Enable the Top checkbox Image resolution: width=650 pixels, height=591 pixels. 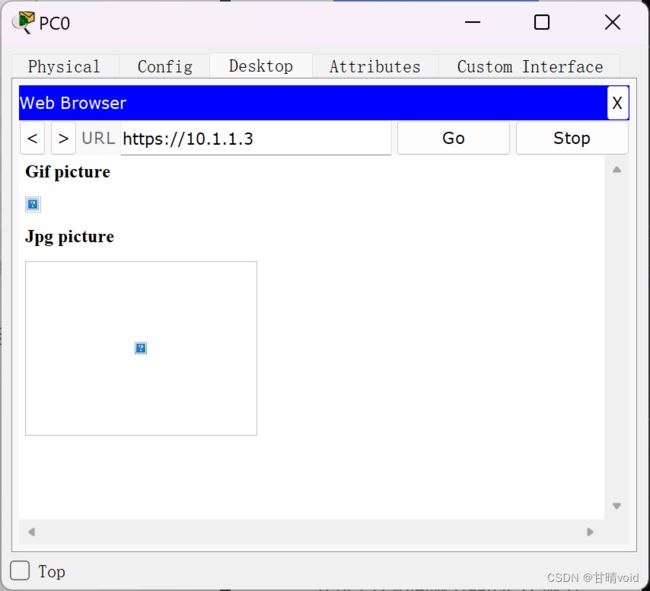click(20, 571)
